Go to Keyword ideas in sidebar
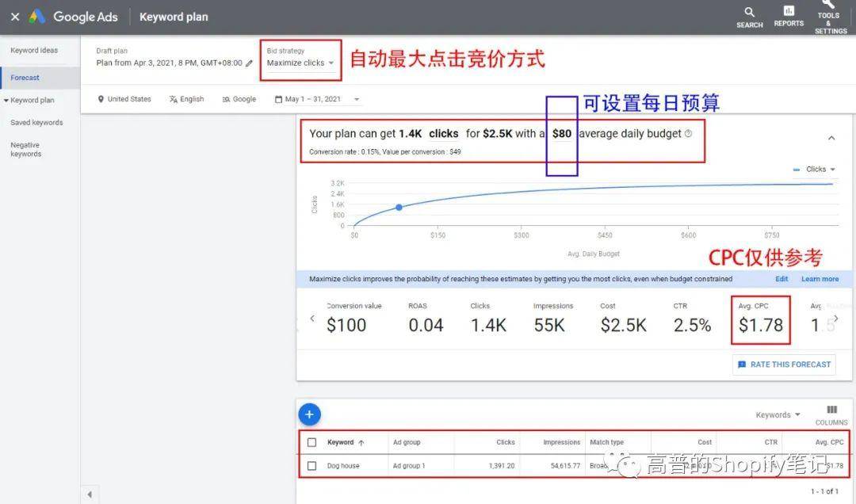Viewport: 856px width, 504px height. [x=34, y=51]
